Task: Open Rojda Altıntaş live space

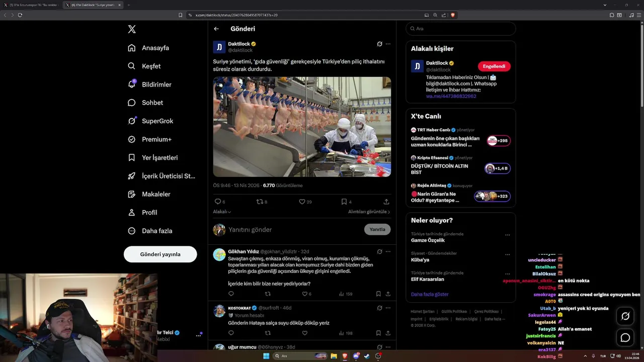Action: 460,193
